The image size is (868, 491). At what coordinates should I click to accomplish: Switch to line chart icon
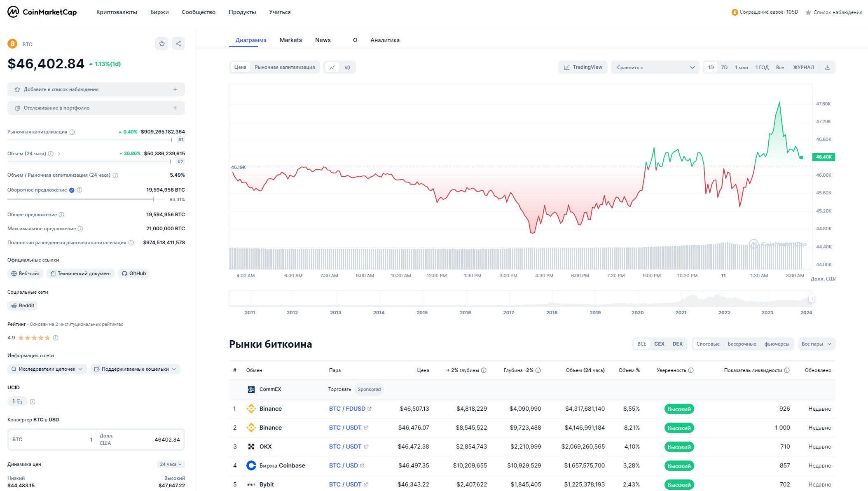[332, 67]
